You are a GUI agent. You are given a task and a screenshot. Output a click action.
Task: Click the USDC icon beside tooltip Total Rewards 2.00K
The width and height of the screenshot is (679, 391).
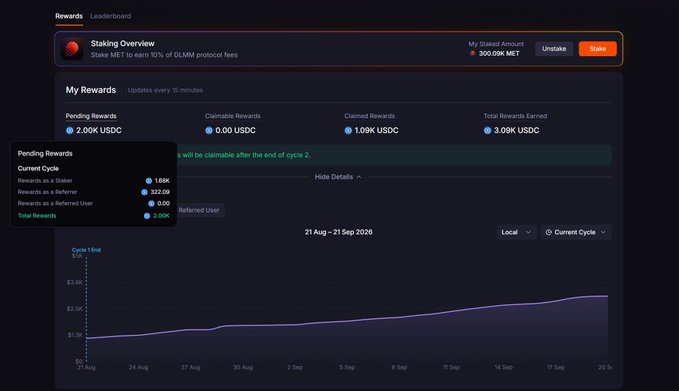[147, 216]
